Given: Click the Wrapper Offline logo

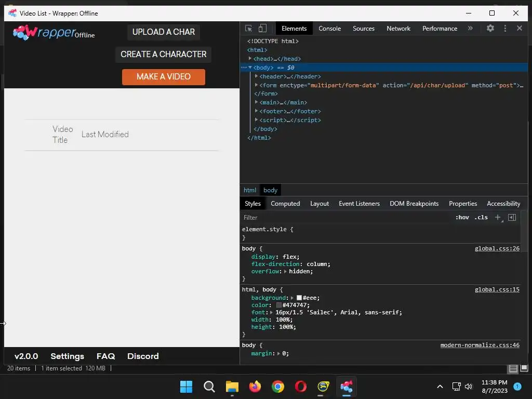Looking at the screenshot, I should tap(54, 33).
